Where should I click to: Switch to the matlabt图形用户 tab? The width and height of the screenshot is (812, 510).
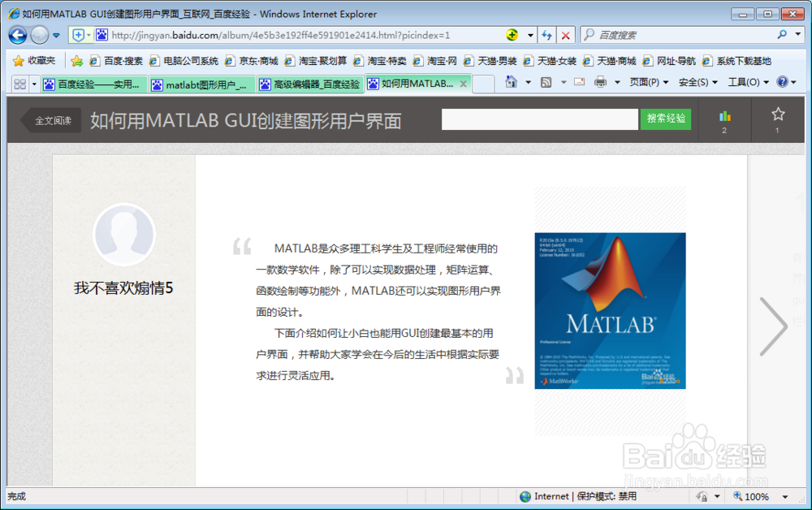tap(202, 84)
